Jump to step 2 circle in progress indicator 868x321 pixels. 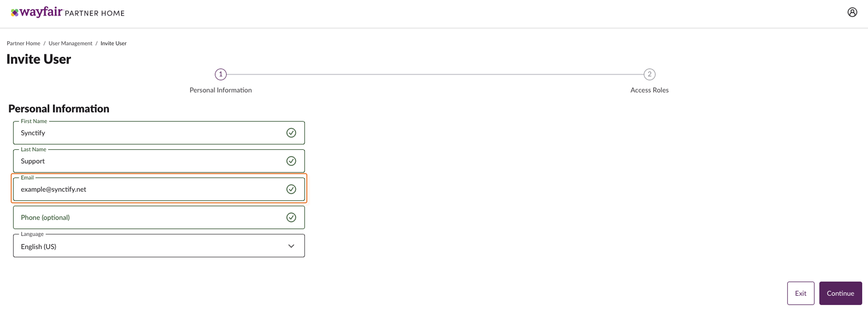pos(649,74)
